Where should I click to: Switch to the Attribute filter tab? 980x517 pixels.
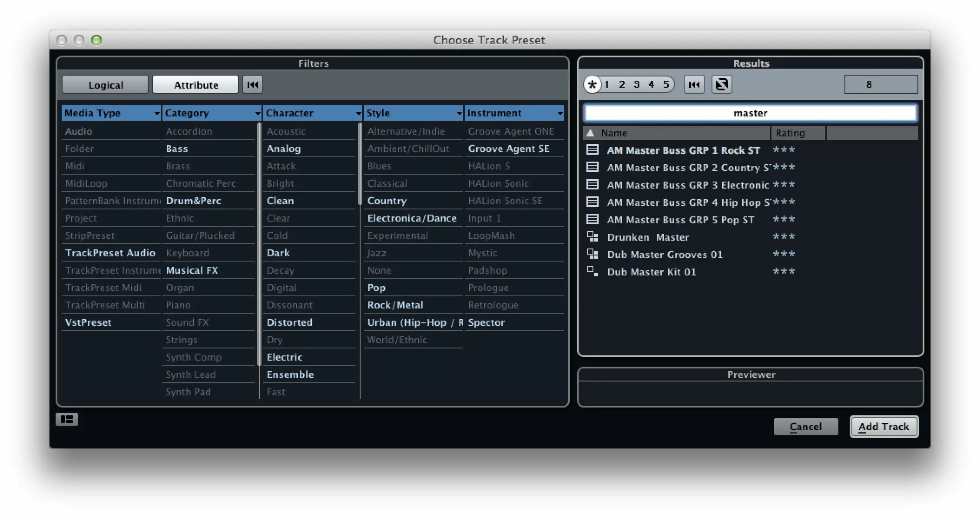click(196, 85)
